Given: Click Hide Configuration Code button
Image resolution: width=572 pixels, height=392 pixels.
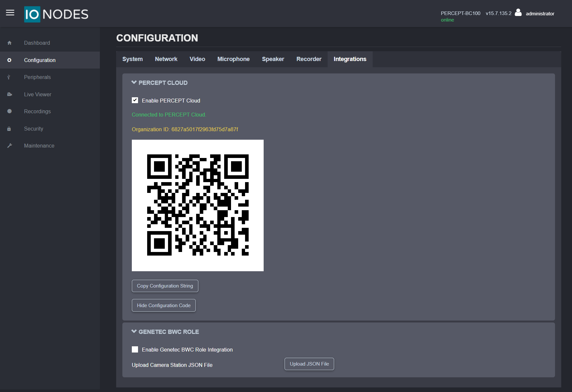Looking at the screenshot, I should tap(164, 306).
